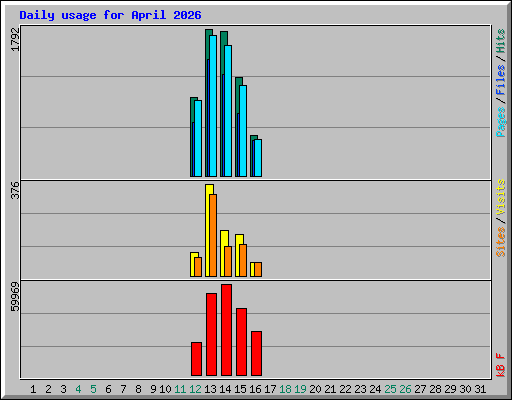Select the orange sites bar for day 15
512x400 pixels.
coord(243,260)
